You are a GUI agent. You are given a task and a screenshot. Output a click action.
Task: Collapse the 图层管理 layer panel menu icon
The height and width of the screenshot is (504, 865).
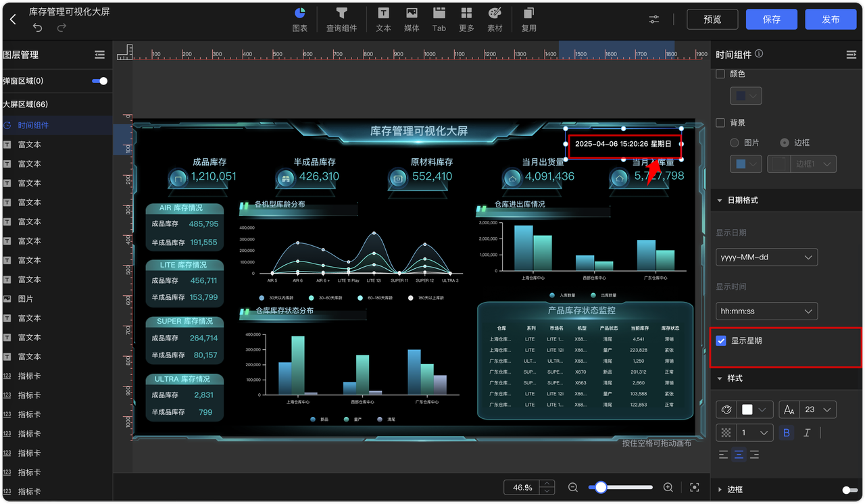(x=99, y=55)
